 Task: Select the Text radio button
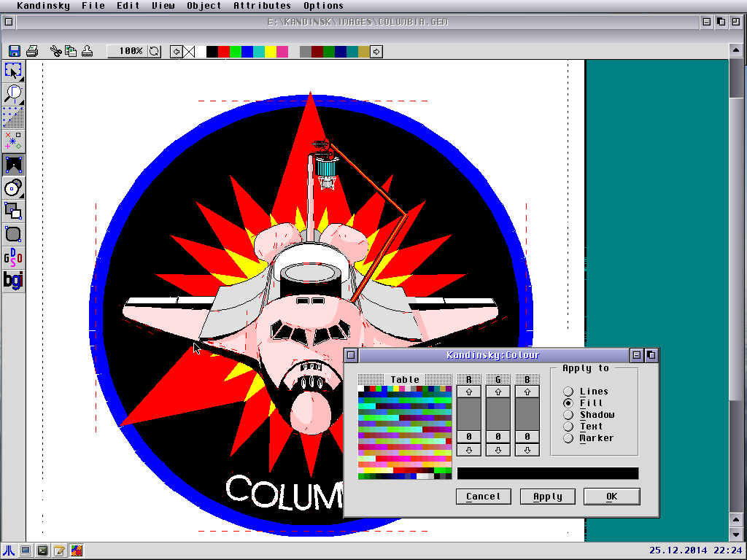[568, 427]
